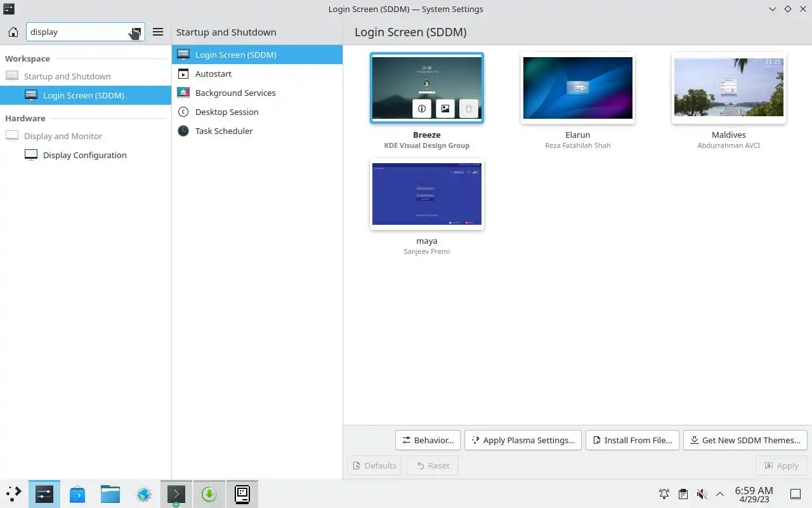Click the 'Sanjeev Premi' author text
Screen dimensions: 812x508
[x=427, y=251]
